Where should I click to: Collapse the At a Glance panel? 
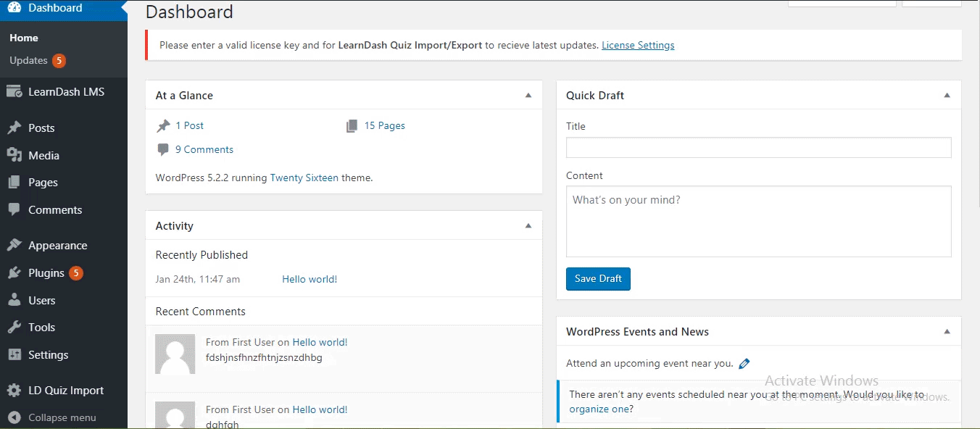pos(528,96)
